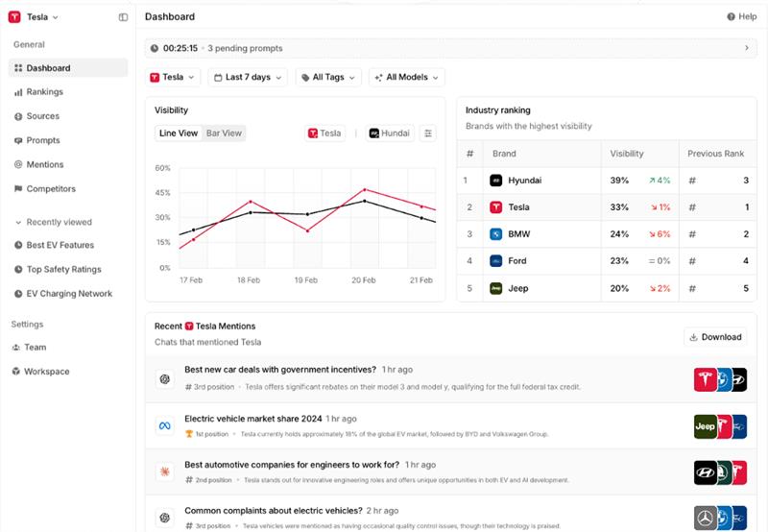Open the Prompts menu item
768x532 pixels.
pyautogui.click(x=42, y=140)
